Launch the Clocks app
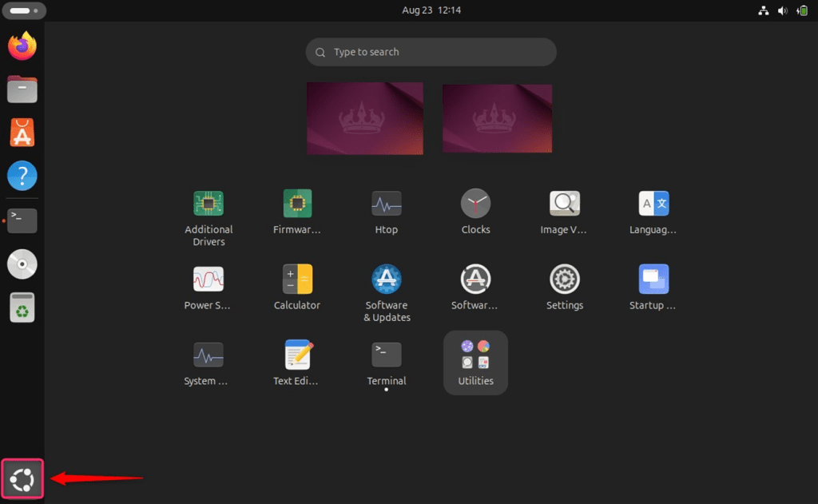818x504 pixels. pyautogui.click(x=475, y=204)
